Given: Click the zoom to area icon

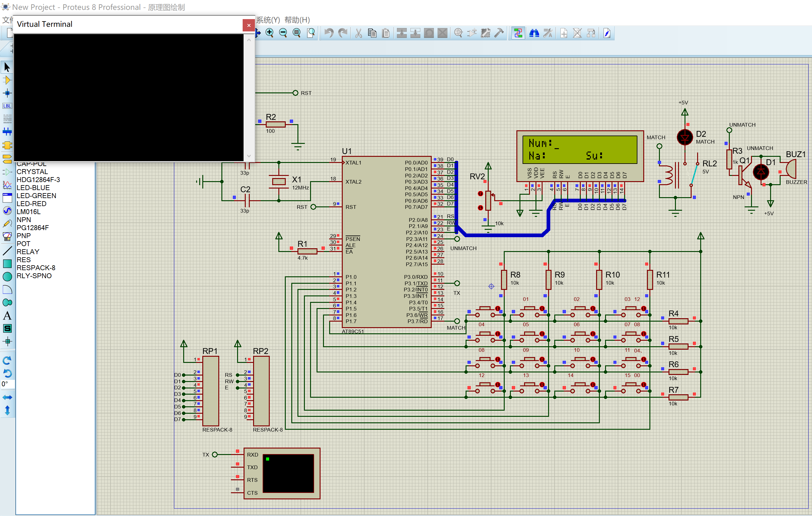Looking at the screenshot, I should (311, 33).
